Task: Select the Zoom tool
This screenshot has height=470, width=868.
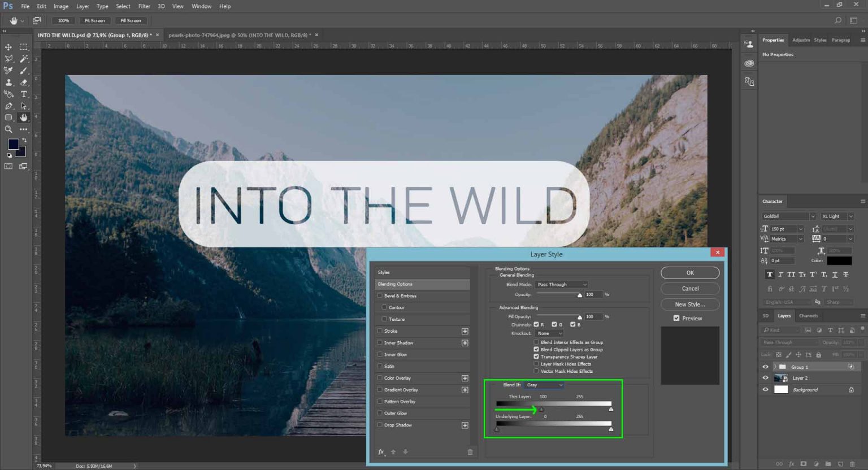Action: point(8,129)
